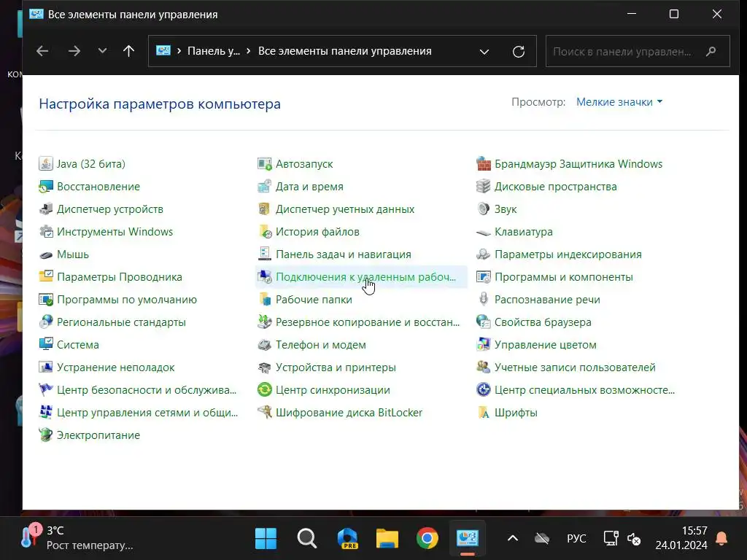Open Региональные стандарты link
Image resolution: width=747 pixels, height=560 pixels.
point(122,322)
